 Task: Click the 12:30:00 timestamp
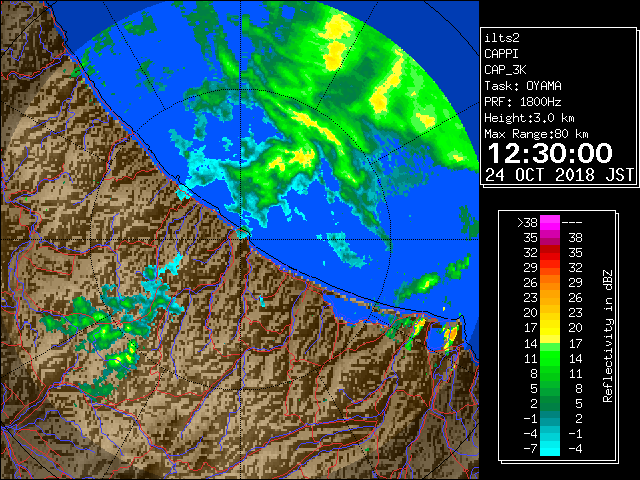point(550,153)
